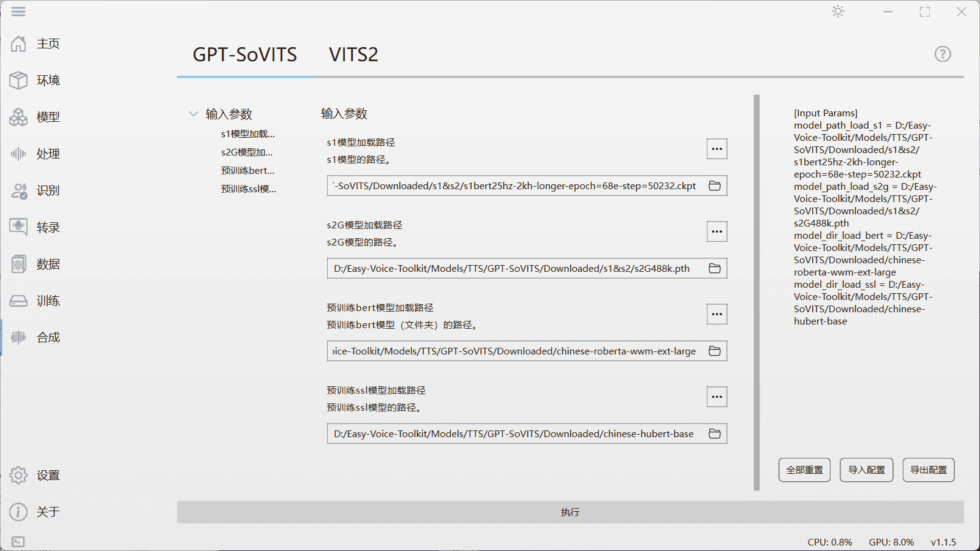Open the 识别 voice identification icon
Image resolution: width=980 pixels, height=551 pixels.
click(x=18, y=190)
